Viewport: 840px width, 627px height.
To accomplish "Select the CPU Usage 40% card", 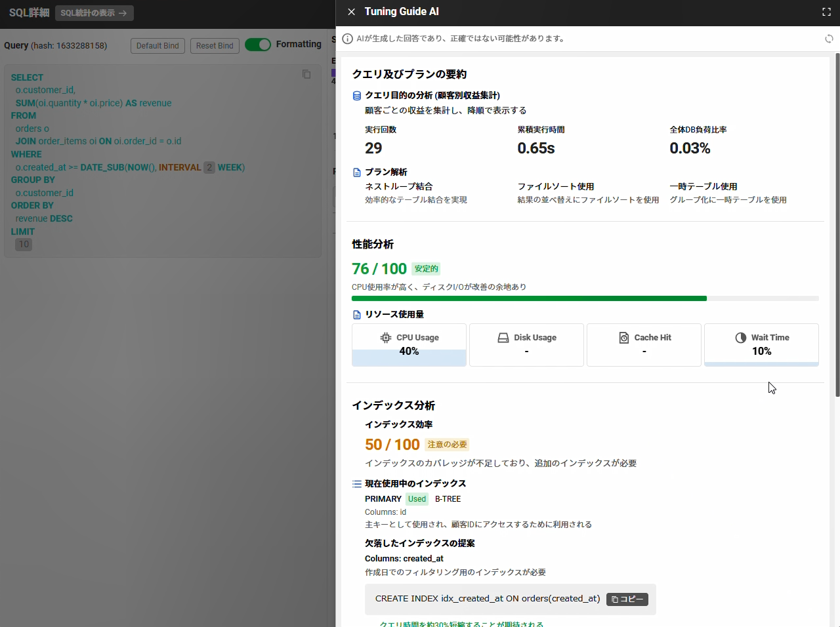I will pyautogui.click(x=409, y=345).
